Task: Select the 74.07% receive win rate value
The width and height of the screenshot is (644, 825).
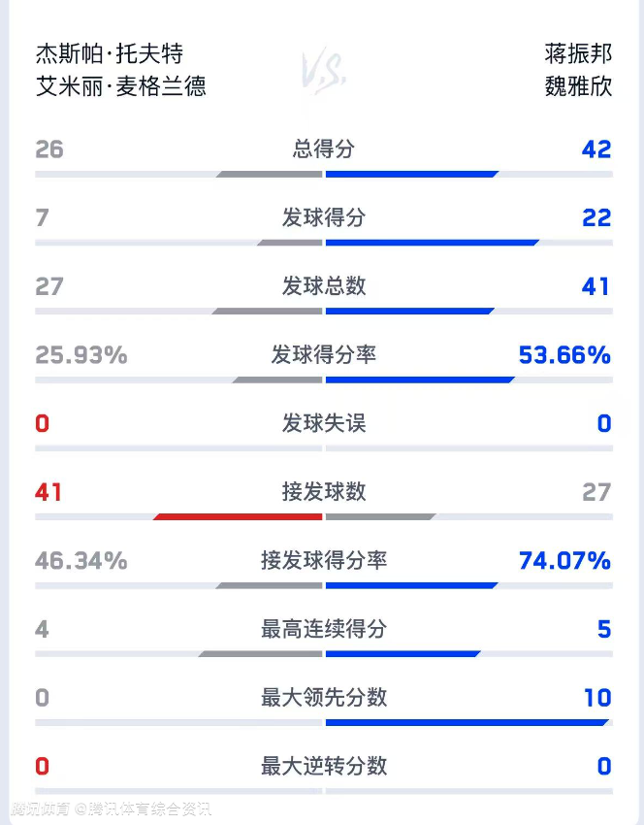Action: [564, 560]
